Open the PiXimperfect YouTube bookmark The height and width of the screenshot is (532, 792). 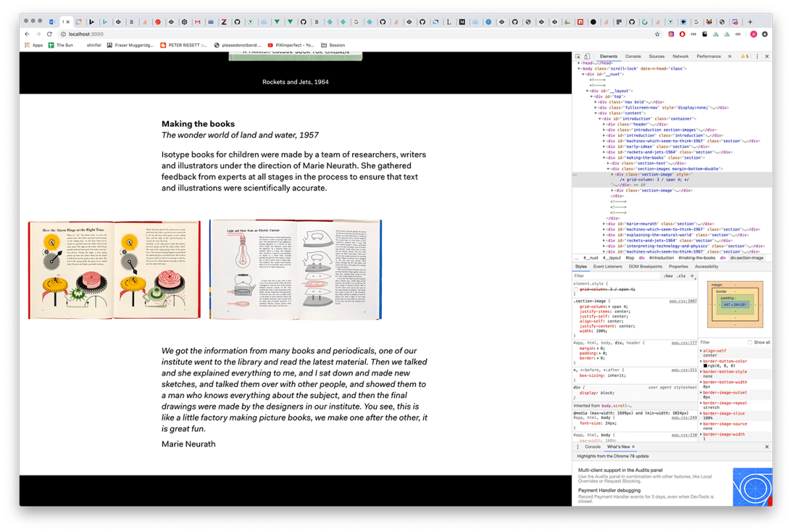[291, 45]
